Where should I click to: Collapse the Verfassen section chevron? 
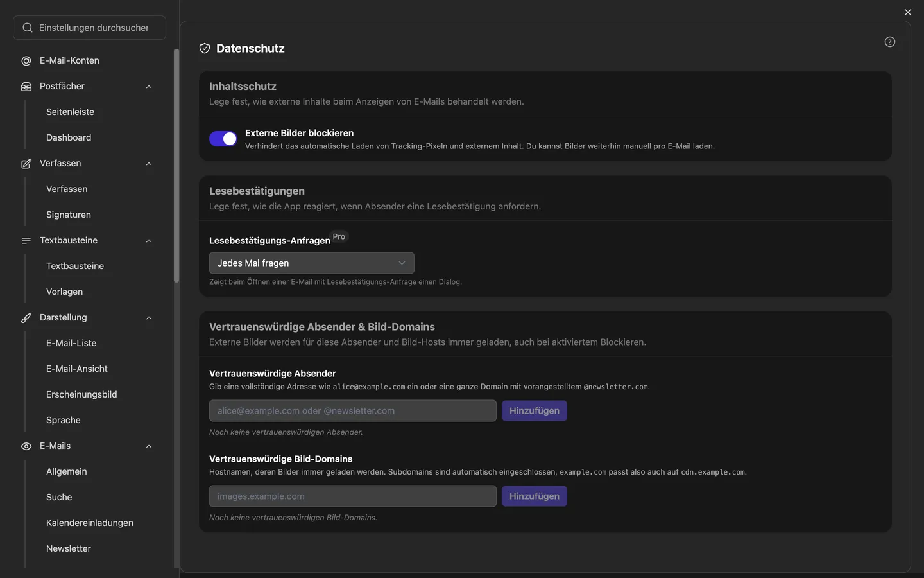(x=149, y=164)
